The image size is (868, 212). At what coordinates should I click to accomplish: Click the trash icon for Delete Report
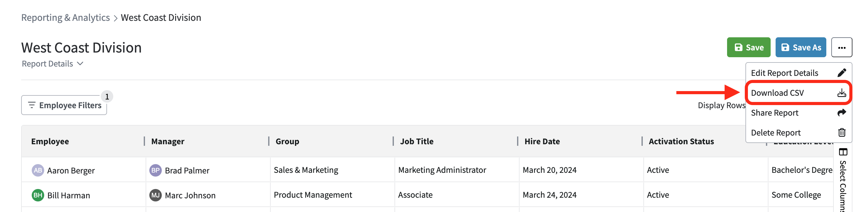tap(841, 132)
